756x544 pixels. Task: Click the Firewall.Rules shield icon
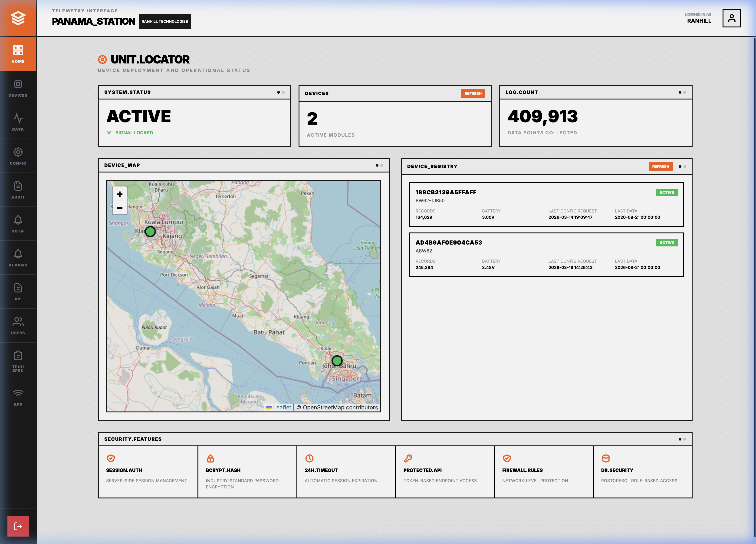point(507,458)
